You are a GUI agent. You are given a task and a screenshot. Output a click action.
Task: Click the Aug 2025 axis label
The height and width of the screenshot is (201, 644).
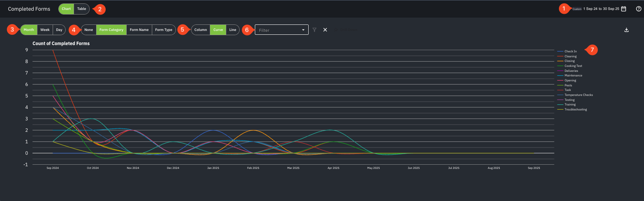pyautogui.click(x=494, y=168)
